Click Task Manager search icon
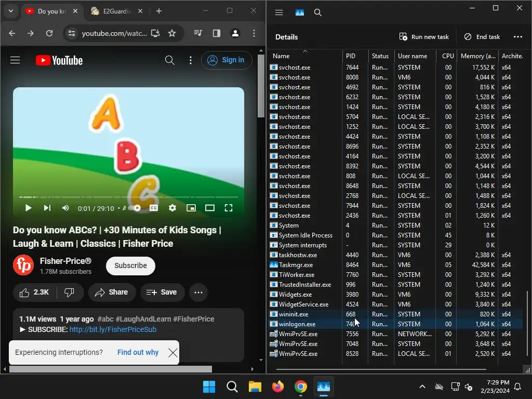Screen dimensions: 532x399 pos(318,12)
